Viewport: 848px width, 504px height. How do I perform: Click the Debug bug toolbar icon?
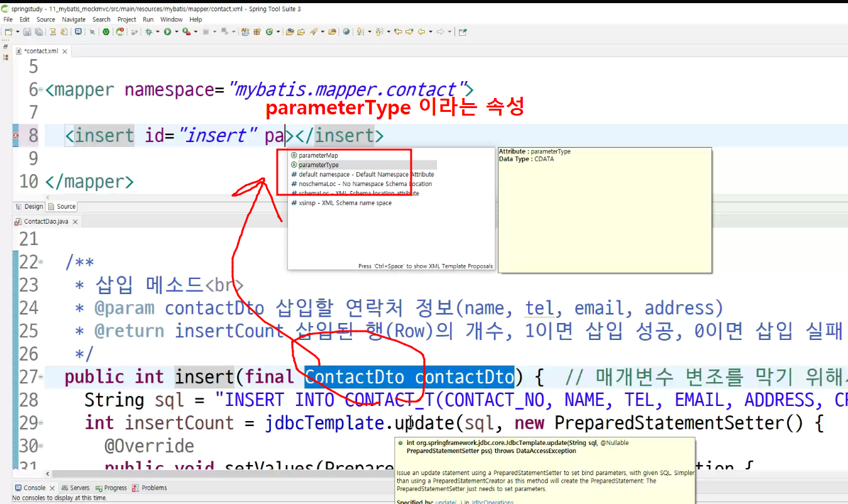tap(149, 31)
